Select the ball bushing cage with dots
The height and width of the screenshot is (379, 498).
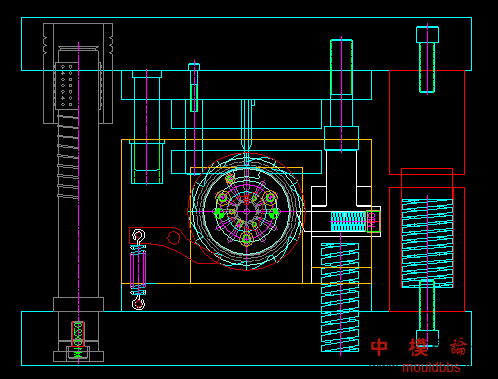pos(67,86)
